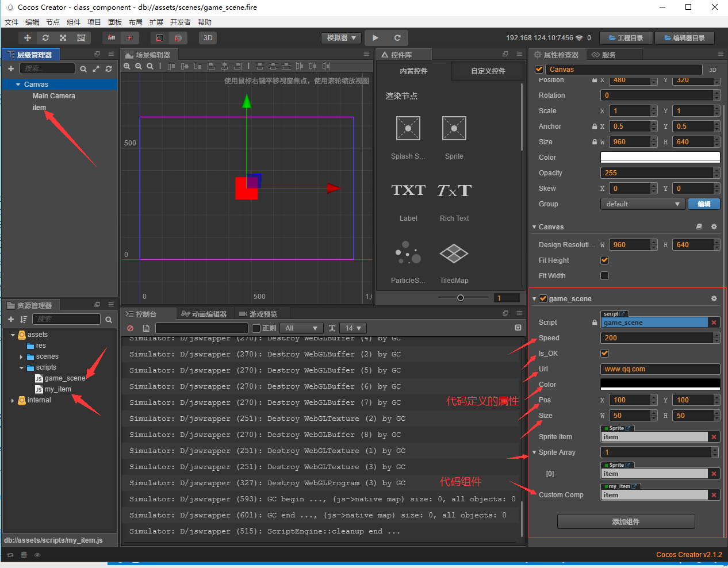Click the Color swatch in the inspector
Viewport: 728px width, 568px height.
click(x=660, y=157)
